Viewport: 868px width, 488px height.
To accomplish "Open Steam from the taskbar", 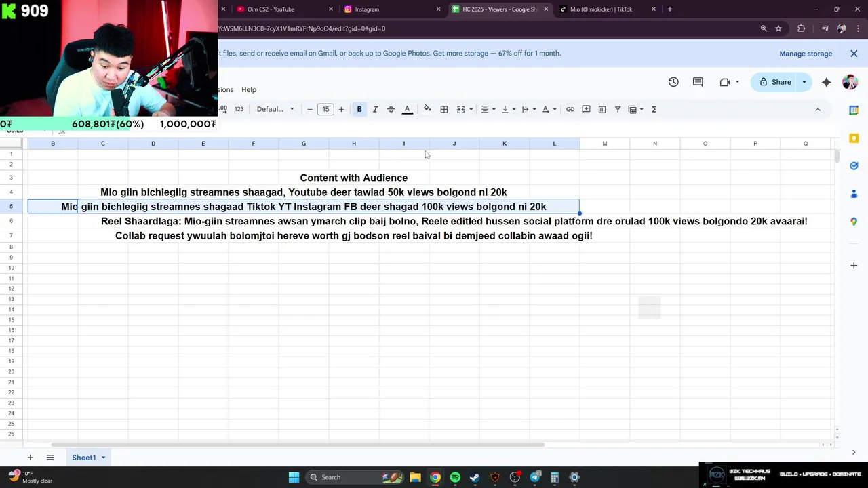I will [x=475, y=477].
